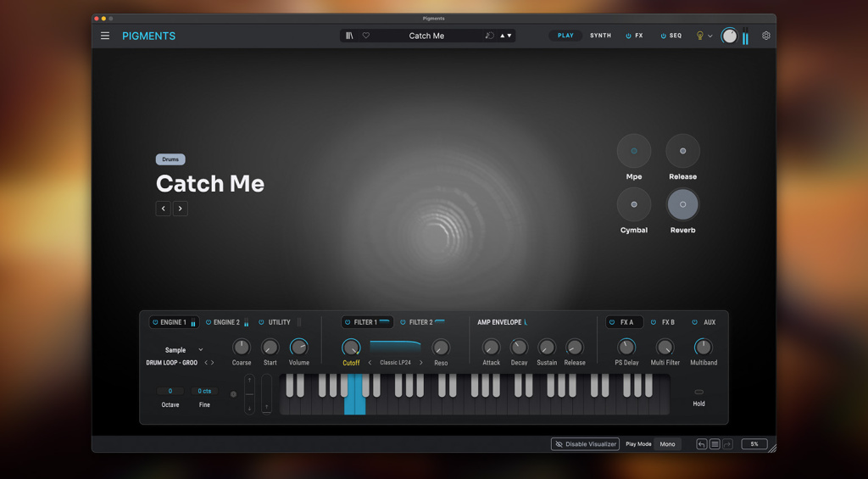
Task: Open the edit history list icon
Action: [x=715, y=444]
